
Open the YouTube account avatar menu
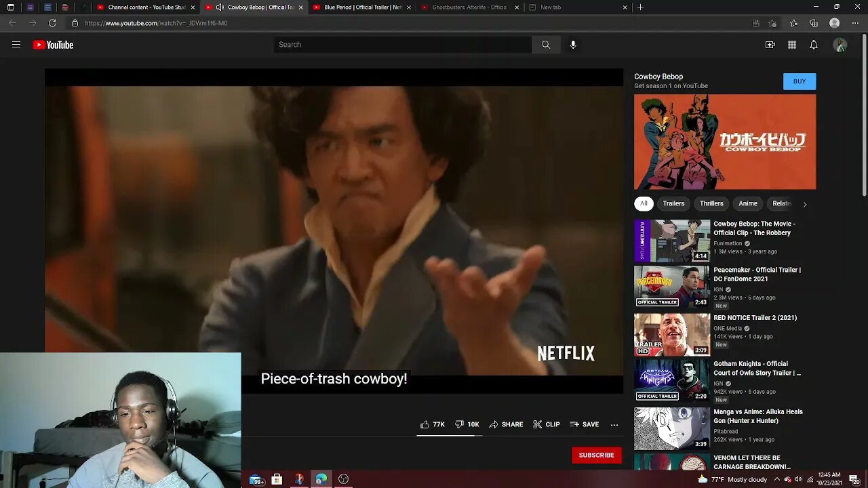tap(840, 45)
